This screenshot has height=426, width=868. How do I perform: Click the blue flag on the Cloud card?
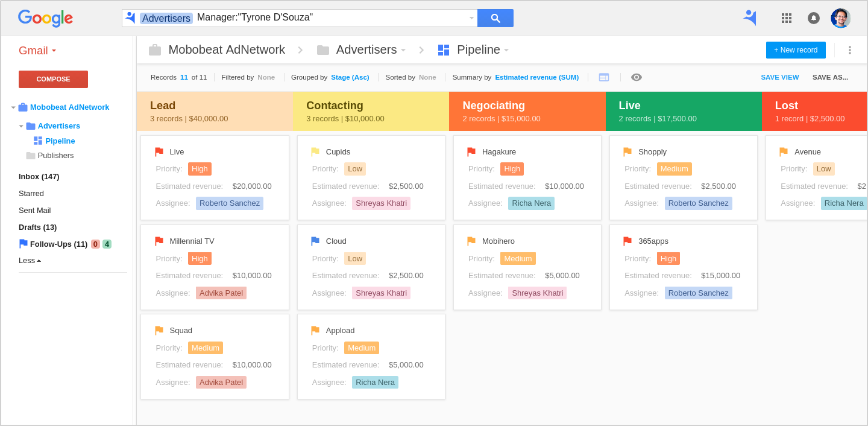[315, 241]
